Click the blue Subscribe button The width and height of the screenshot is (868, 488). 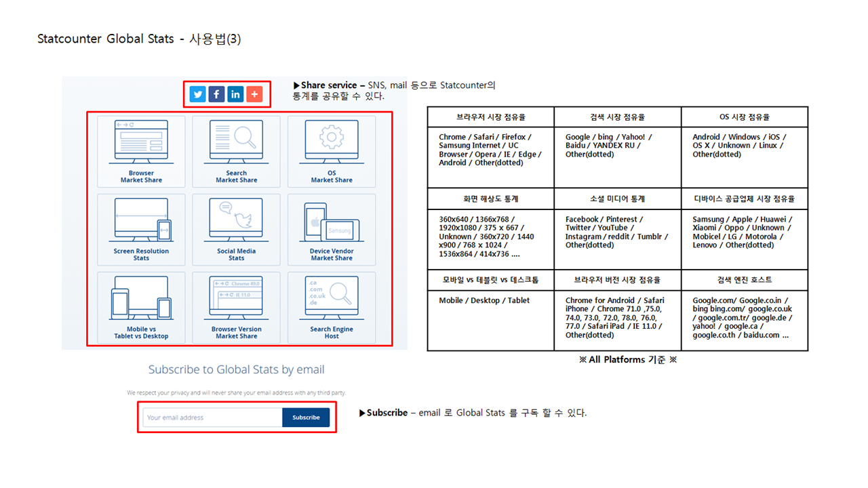[x=306, y=418]
